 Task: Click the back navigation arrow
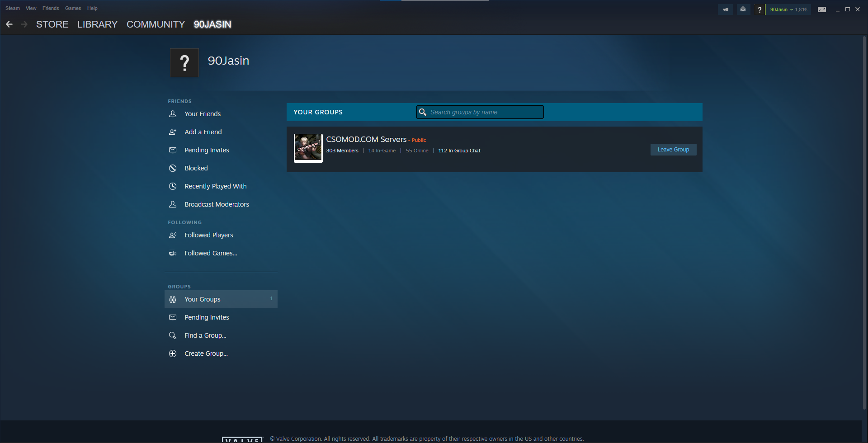point(9,24)
